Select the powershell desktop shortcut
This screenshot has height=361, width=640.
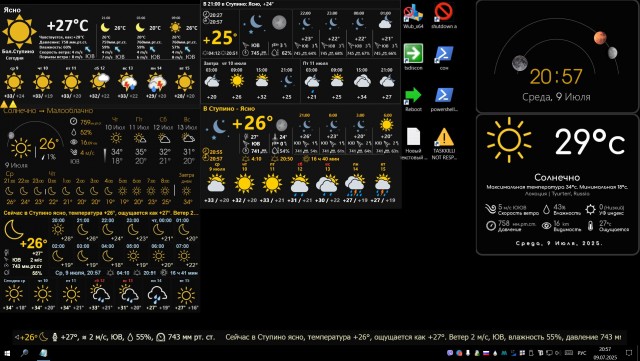[444, 98]
